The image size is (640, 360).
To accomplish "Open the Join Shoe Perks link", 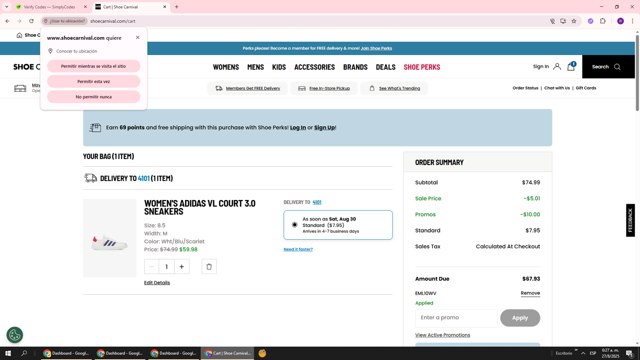I will (x=376, y=48).
